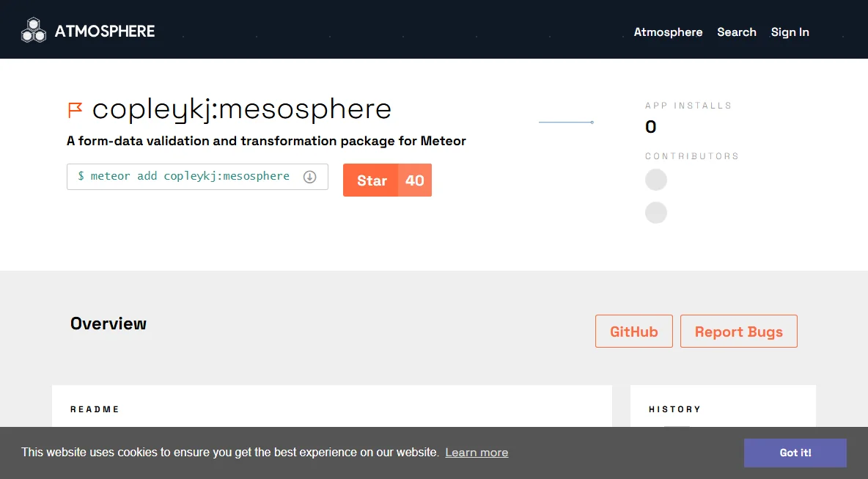The height and width of the screenshot is (479, 868).
Task: Click the README section heading
Action: coord(95,409)
